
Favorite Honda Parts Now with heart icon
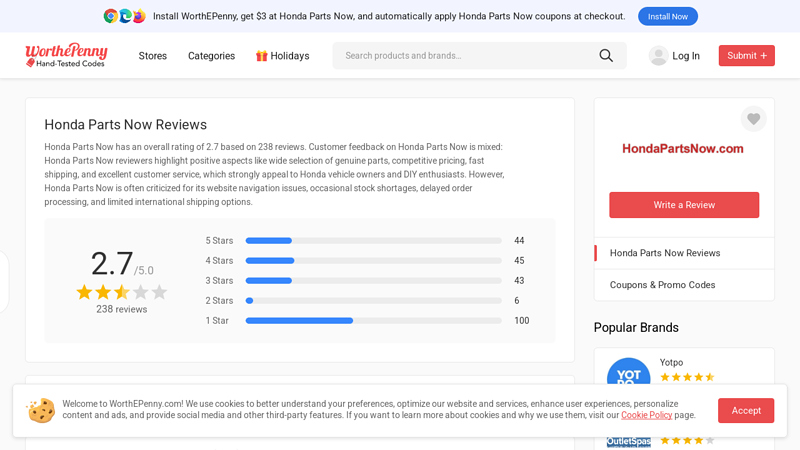(x=753, y=119)
